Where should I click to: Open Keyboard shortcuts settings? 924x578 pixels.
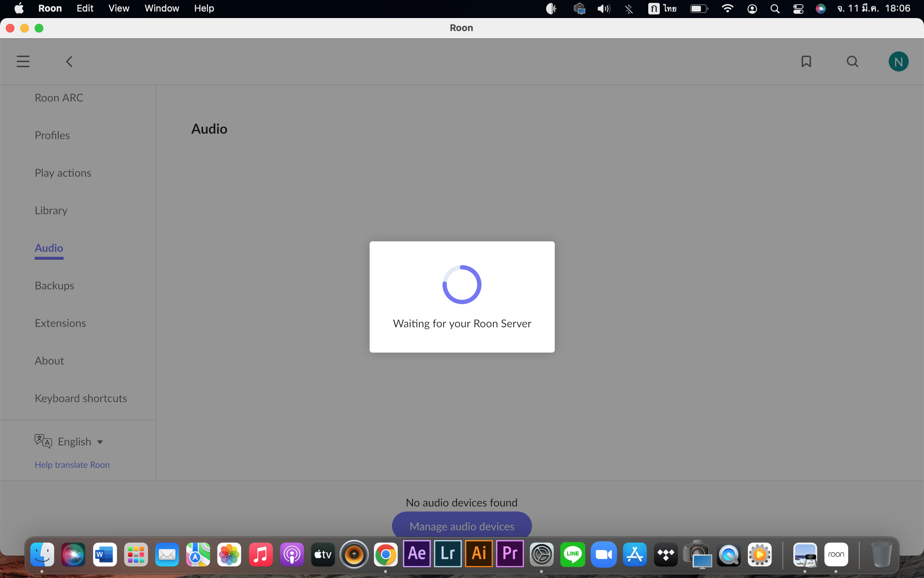[x=81, y=398]
